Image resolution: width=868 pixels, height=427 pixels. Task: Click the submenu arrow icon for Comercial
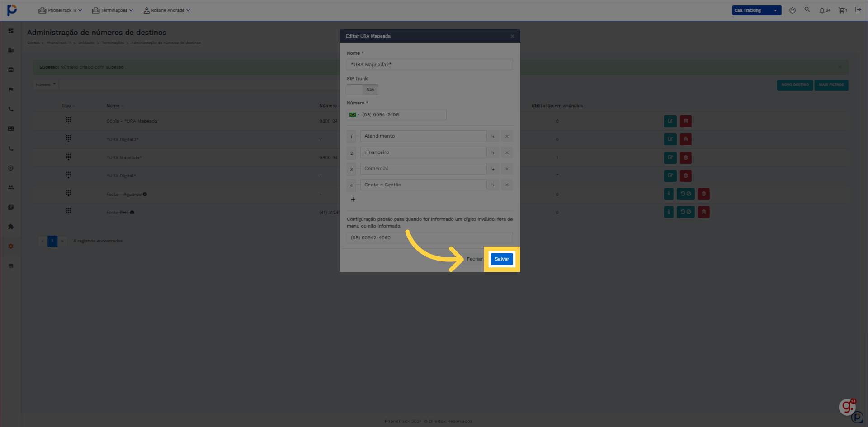[493, 169]
